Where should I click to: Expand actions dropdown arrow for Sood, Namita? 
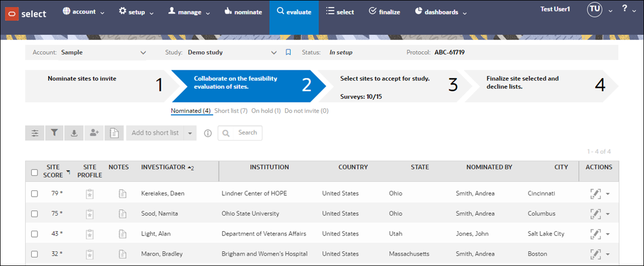click(608, 214)
